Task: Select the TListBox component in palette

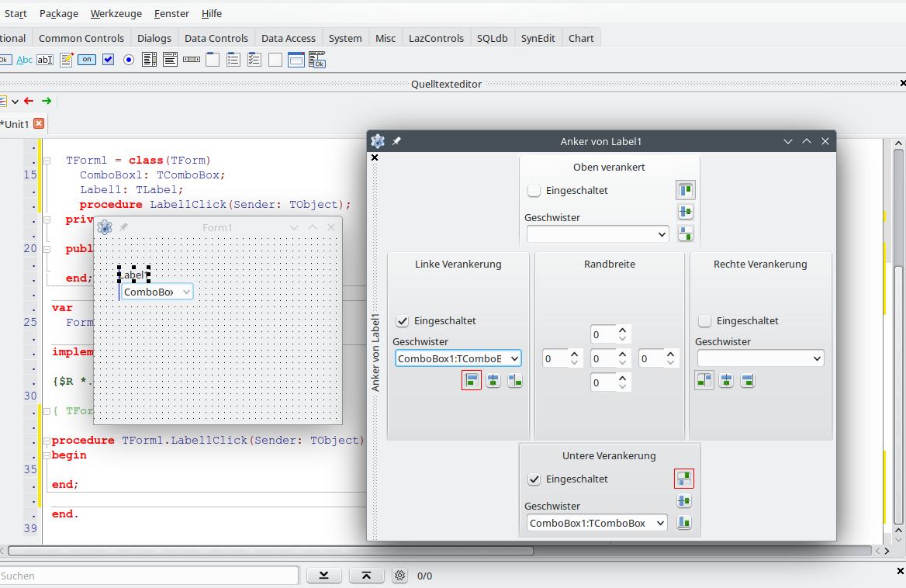Action: (x=149, y=60)
